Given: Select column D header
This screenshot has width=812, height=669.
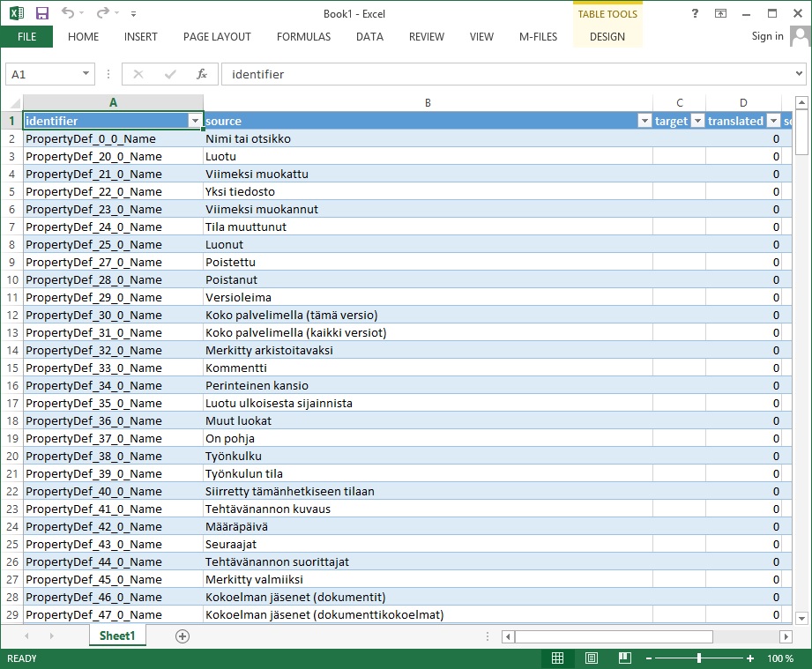Looking at the screenshot, I should coord(743,102).
